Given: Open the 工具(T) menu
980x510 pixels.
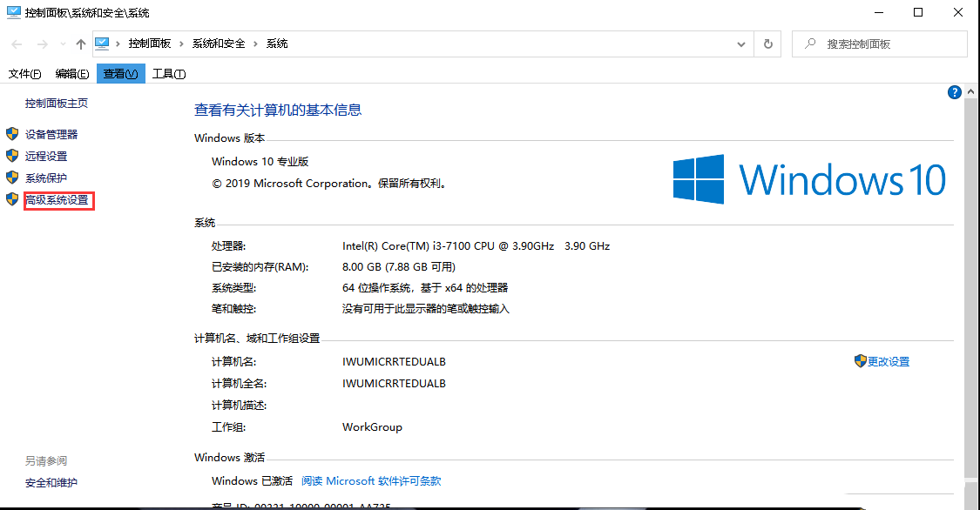Looking at the screenshot, I should 169,74.
